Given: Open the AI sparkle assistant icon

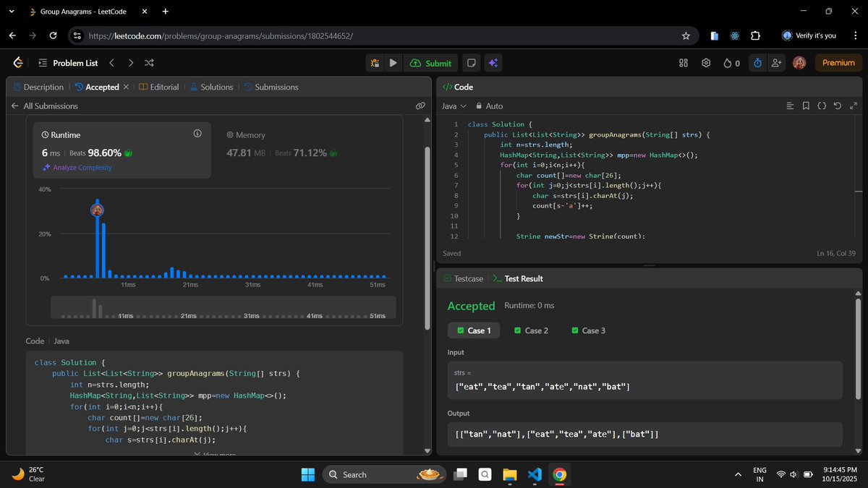Looking at the screenshot, I should [x=493, y=63].
